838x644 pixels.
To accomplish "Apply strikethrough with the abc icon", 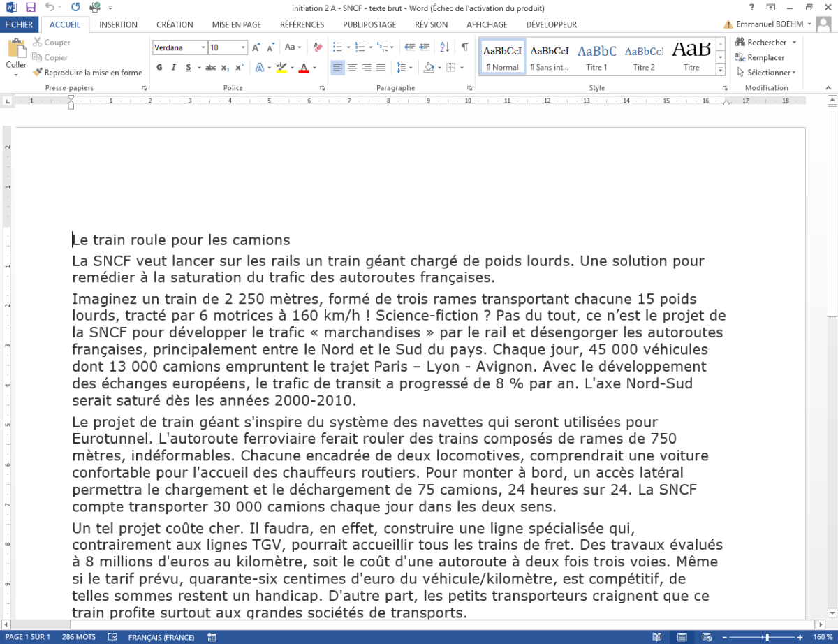I will point(211,68).
